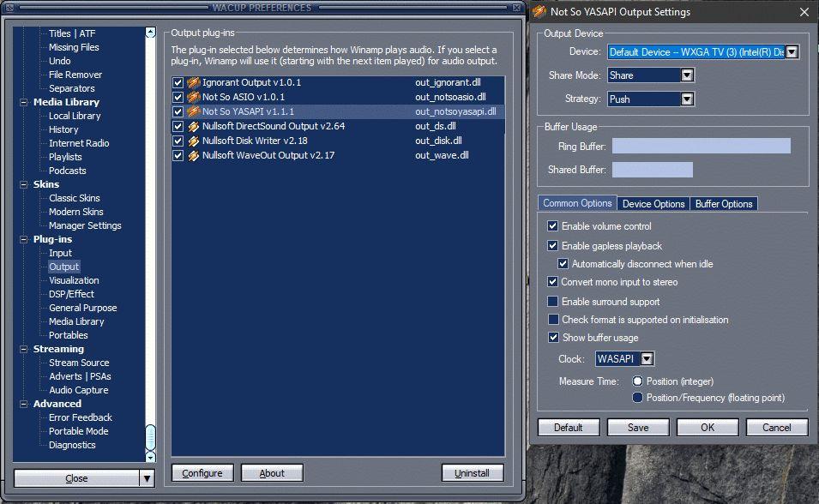Click OK in the YASAPI settings
The image size is (819, 504).
click(x=708, y=427)
